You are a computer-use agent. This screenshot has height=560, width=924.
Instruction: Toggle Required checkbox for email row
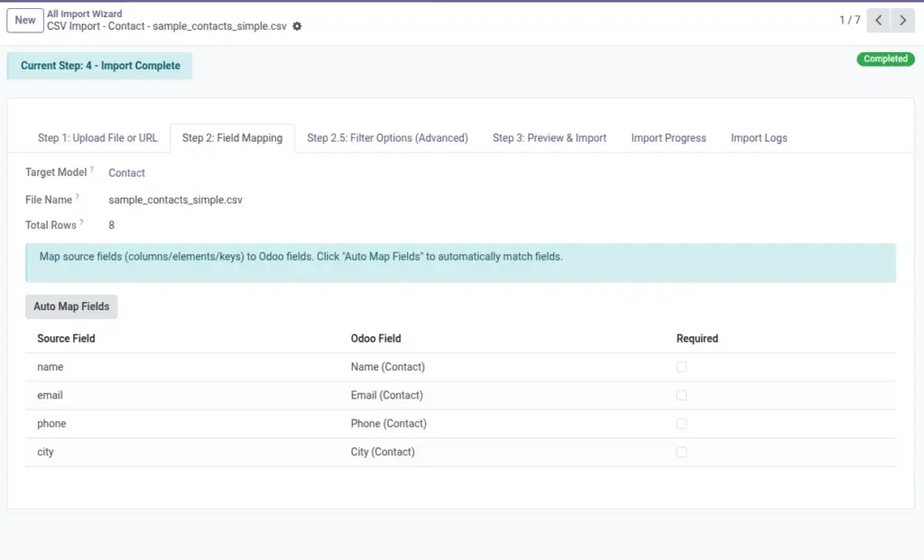[x=681, y=395]
